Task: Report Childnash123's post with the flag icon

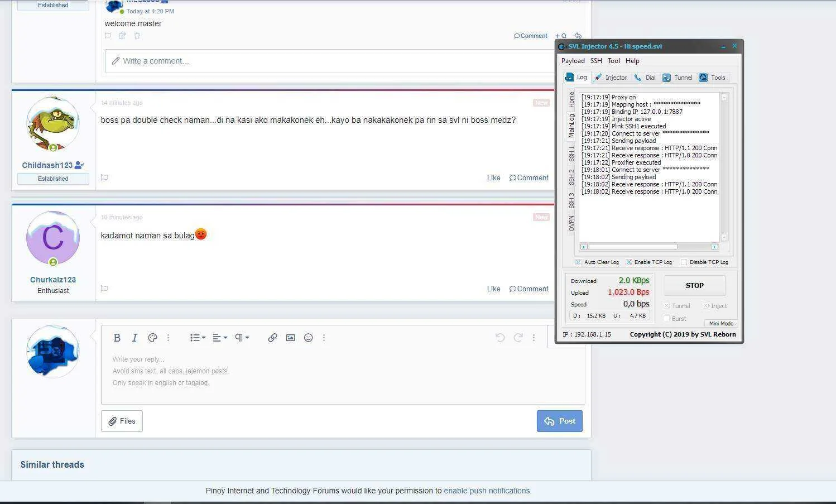Action: [x=104, y=177]
